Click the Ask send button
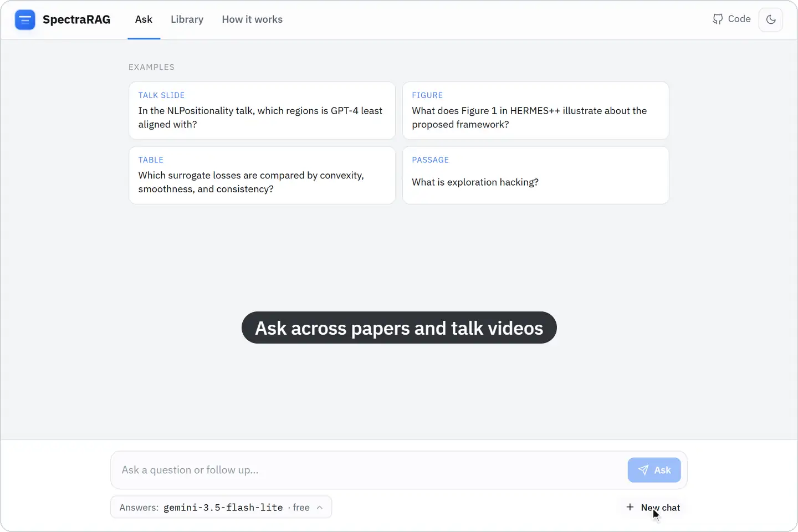Viewport: 798px width, 532px height. 654,470
